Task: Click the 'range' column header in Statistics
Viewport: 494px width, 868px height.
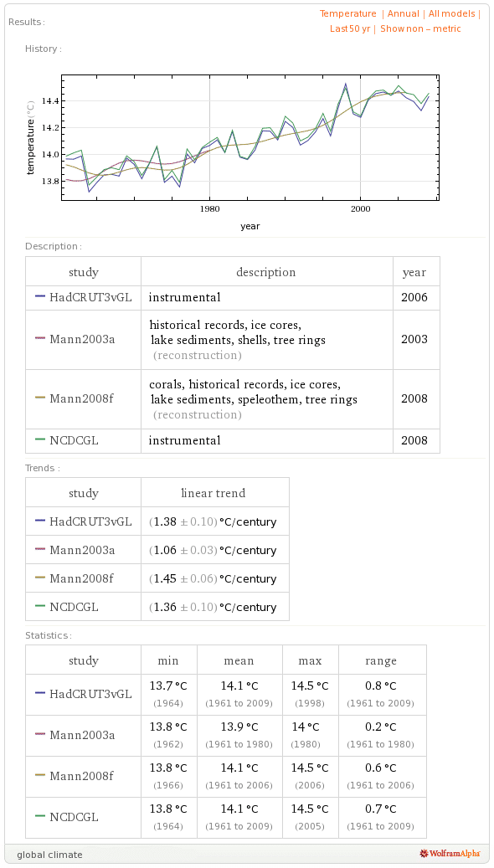Action: coord(381,660)
